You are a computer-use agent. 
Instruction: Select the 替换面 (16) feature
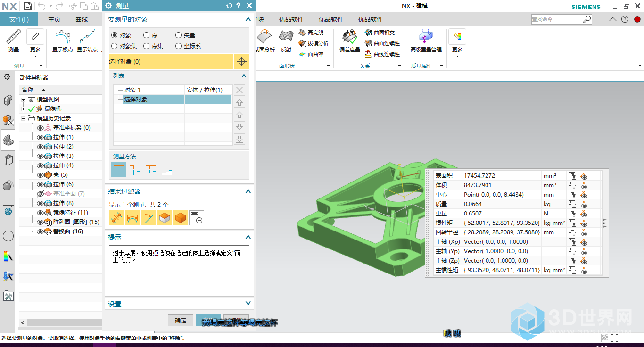tap(68, 231)
